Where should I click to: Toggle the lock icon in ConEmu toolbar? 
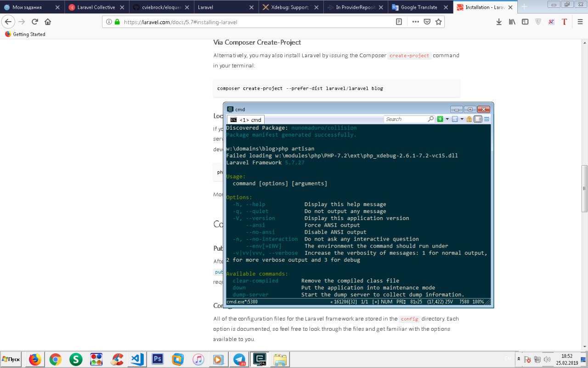[469, 119]
